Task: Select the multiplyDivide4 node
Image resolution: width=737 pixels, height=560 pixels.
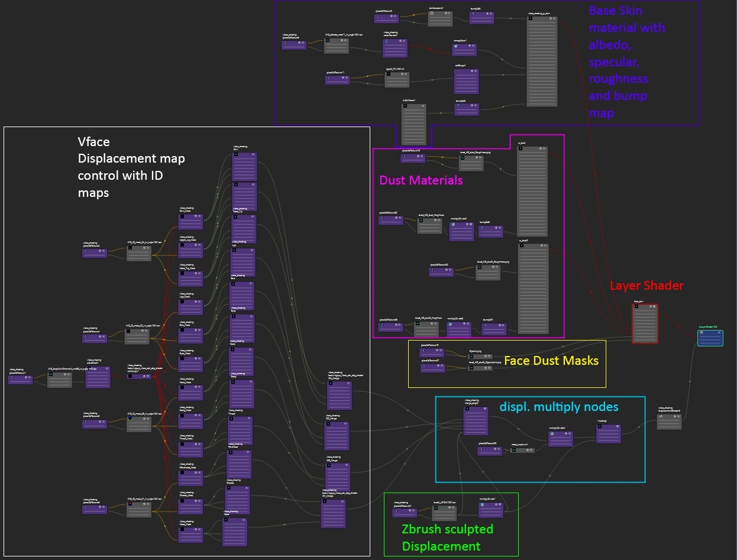Action: tap(561, 439)
